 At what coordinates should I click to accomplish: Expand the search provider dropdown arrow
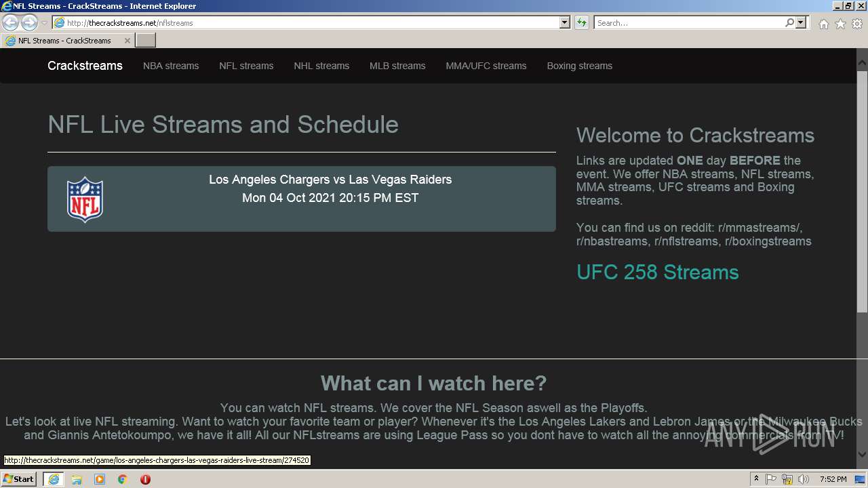pos(802,23)
